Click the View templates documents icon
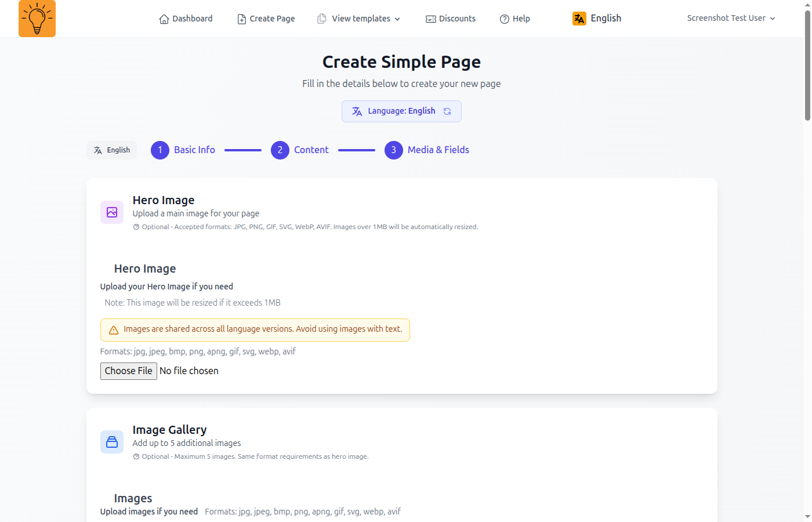Viewport: 812px width, 522px height. coord(322,19)
